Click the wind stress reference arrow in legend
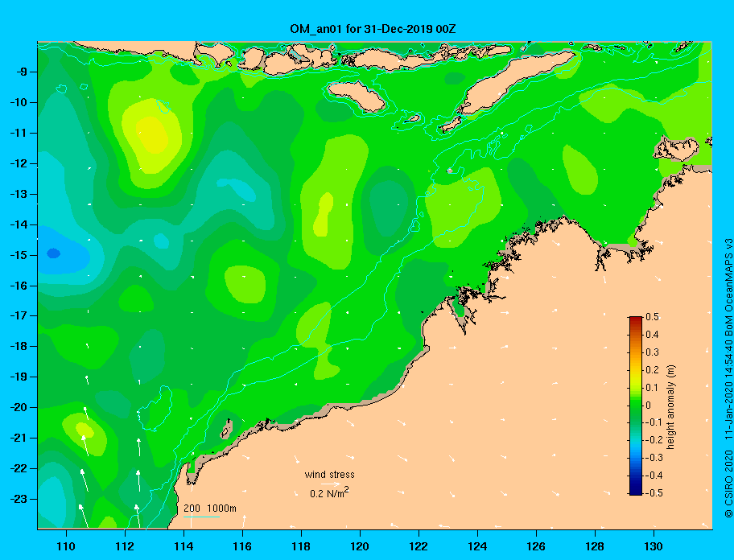Screen dimensions: 734x560 [x=331, y=484]
